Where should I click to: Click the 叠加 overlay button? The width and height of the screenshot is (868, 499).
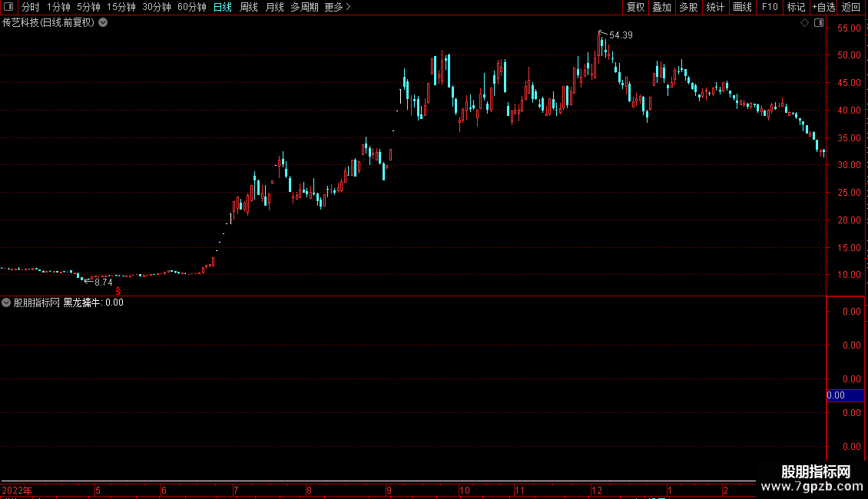tap(661, 7)
